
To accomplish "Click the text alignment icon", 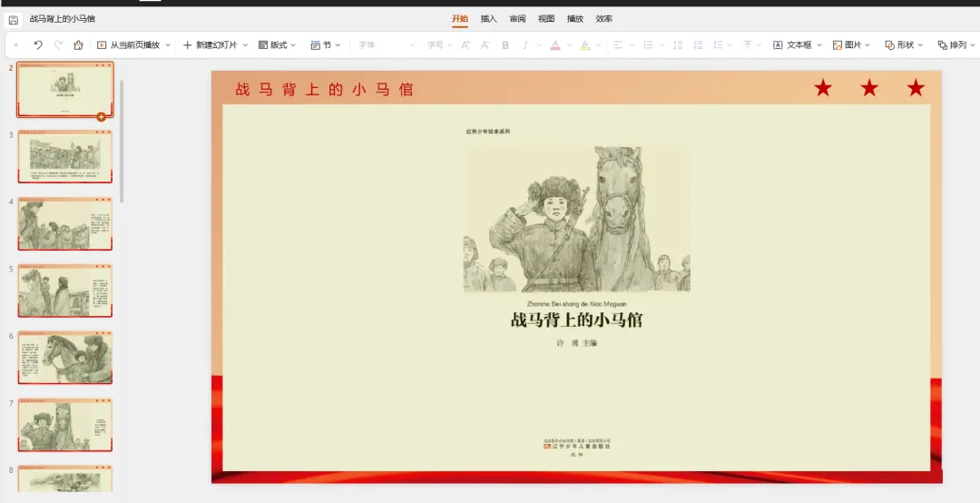I will point(618,45).
